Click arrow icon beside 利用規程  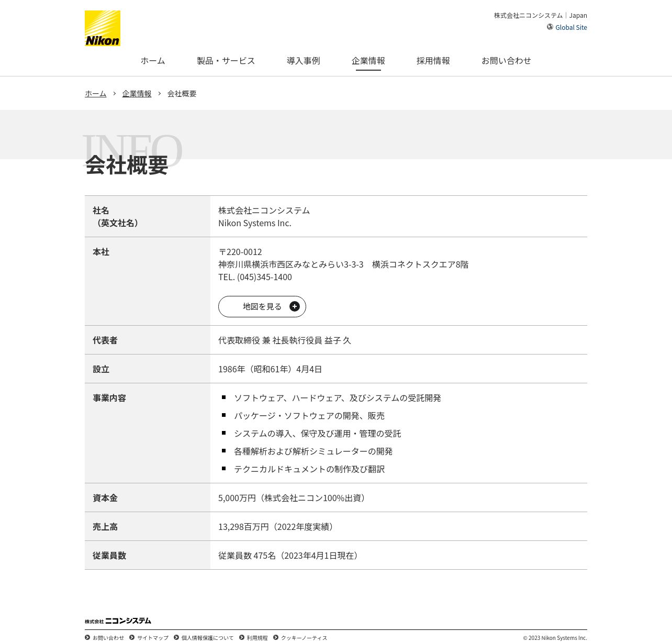pos(242,637)
